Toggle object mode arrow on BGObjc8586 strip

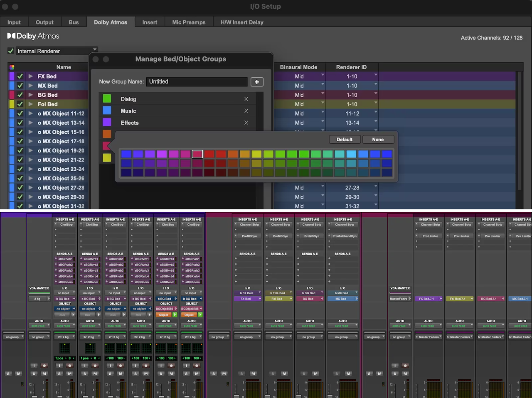pos(175,315)
